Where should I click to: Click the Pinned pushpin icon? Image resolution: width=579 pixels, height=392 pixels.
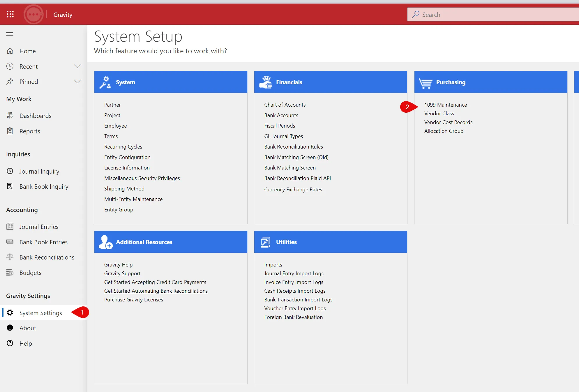(10, 82)
